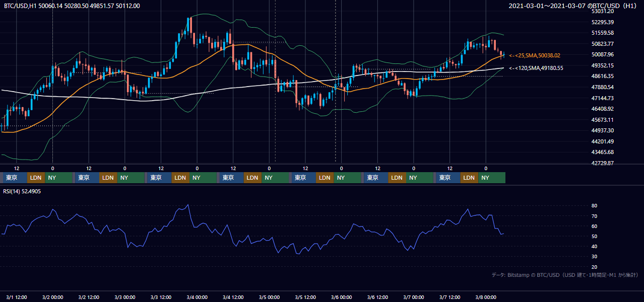
Task: Click the 3/4 12:00 date label
Action: (233, 297)
